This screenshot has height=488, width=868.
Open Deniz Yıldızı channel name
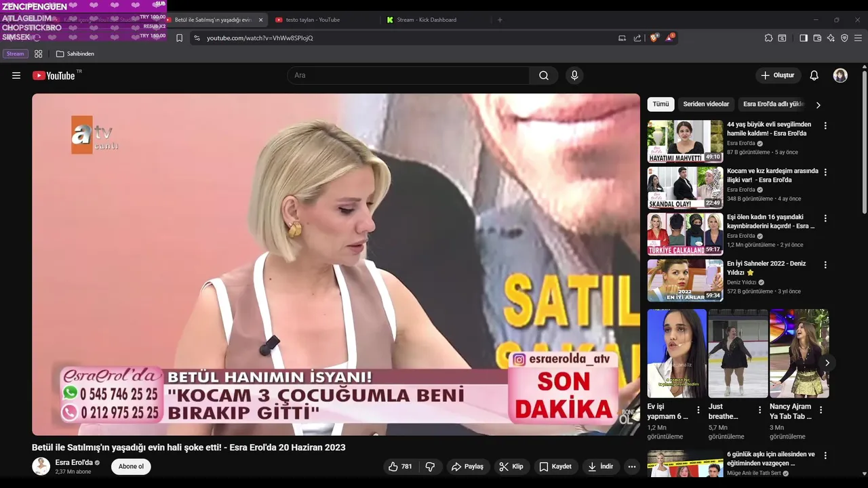tap(741, 282)
